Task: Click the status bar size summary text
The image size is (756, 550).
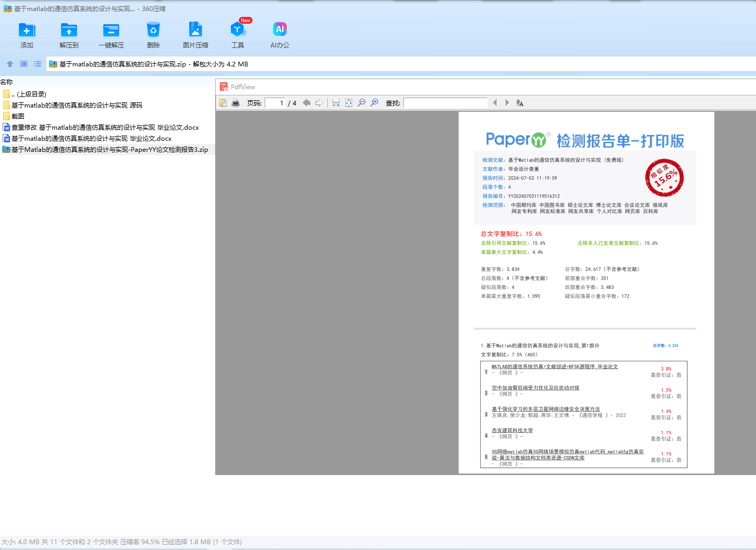Action: point(122,542)
